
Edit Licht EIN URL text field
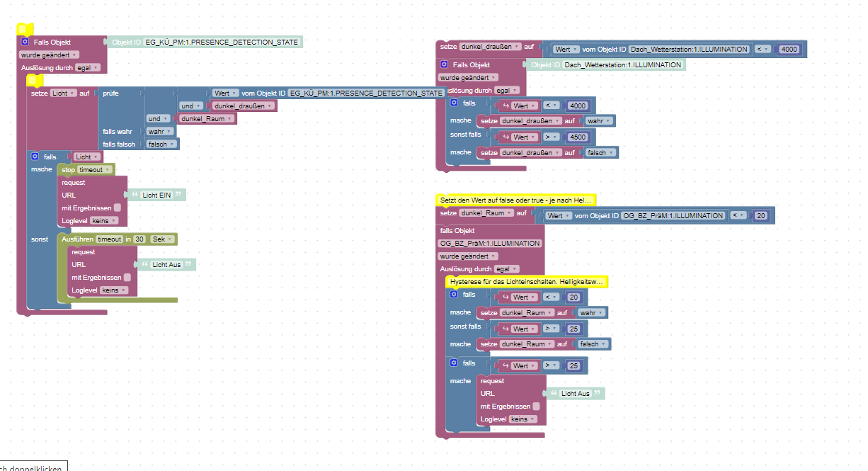[156, 195]
